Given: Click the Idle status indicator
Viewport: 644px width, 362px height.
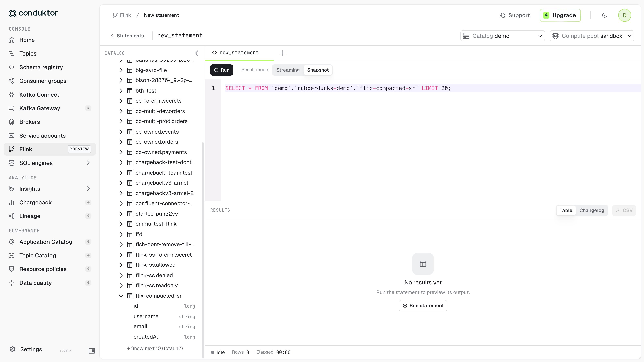Looking at the screenshot, I should [218, 352].
